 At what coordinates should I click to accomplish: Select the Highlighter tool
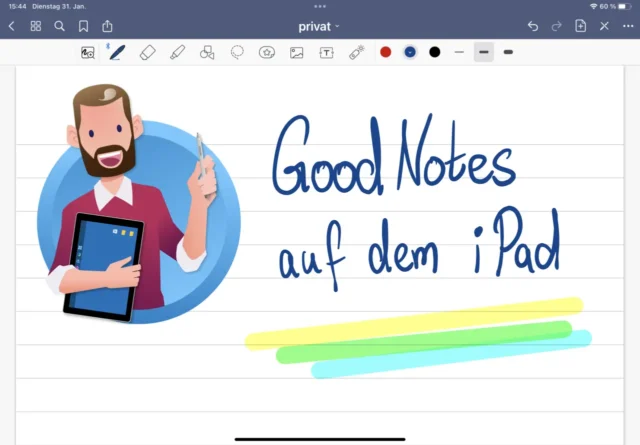pyautogui.click(x=177, y=52)
